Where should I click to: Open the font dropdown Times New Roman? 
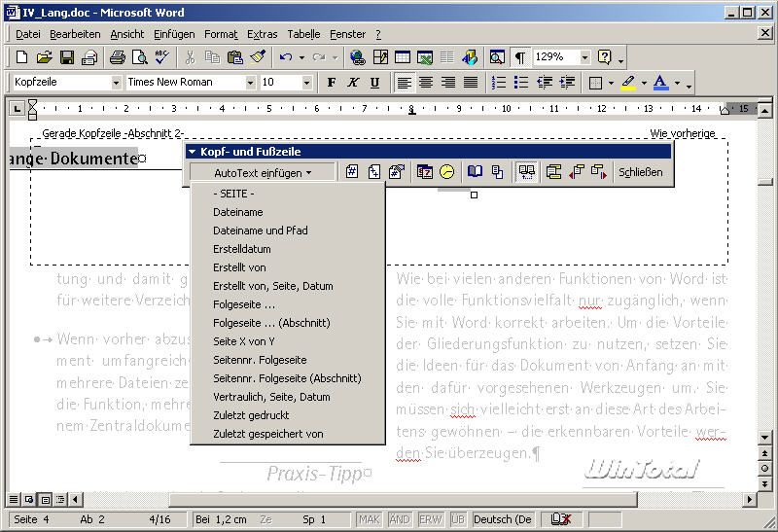pyautogui.click(x=251, y=83)
